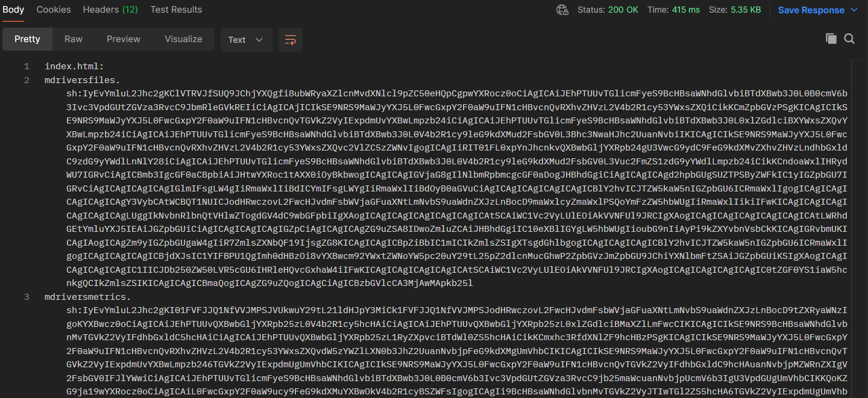Switch to the Cookies tab
Screen dimensions: 868x398
point(54,10)
